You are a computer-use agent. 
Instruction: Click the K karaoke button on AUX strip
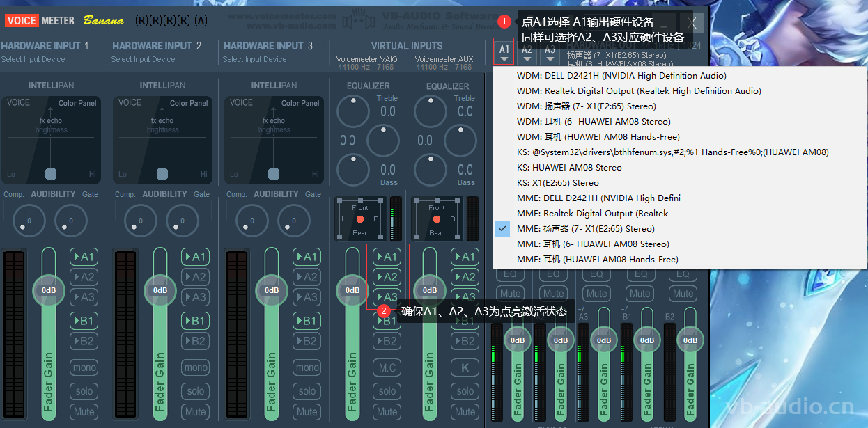pos(465,367)
